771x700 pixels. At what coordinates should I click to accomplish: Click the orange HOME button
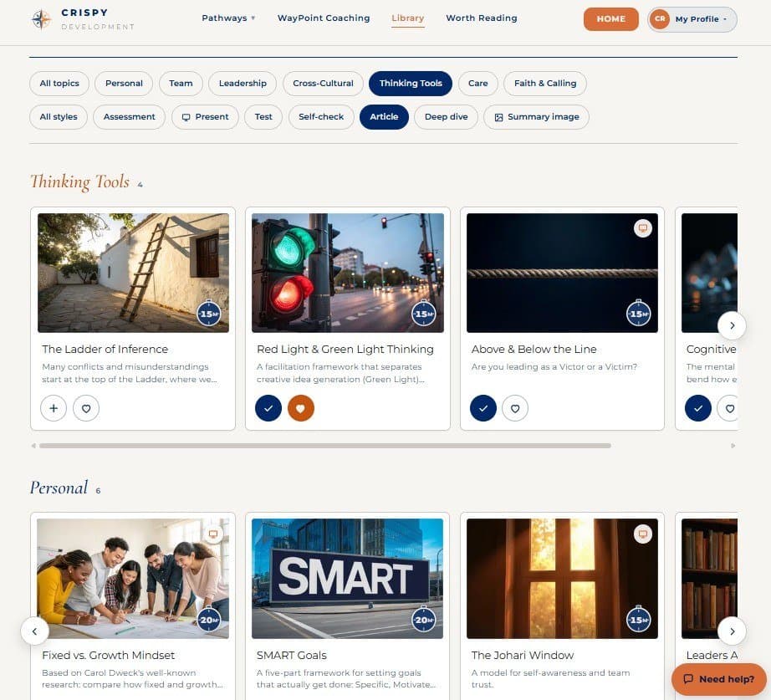click(611, 19)
